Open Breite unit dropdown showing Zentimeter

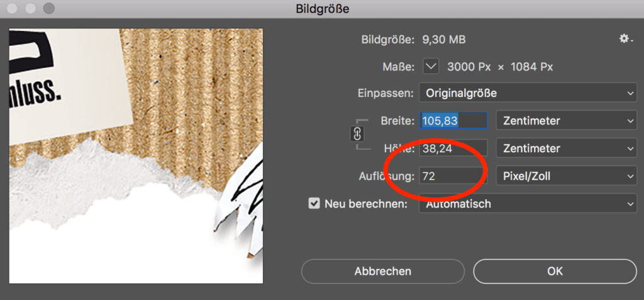tap(567, 121)
